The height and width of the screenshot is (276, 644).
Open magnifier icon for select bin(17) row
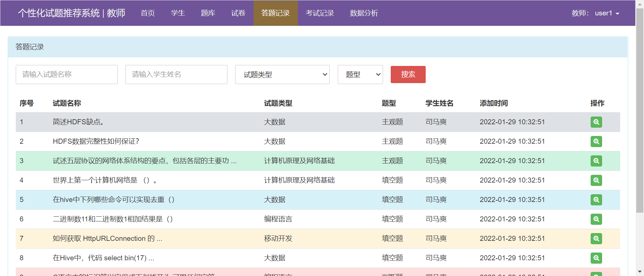[x=596, y=258]
